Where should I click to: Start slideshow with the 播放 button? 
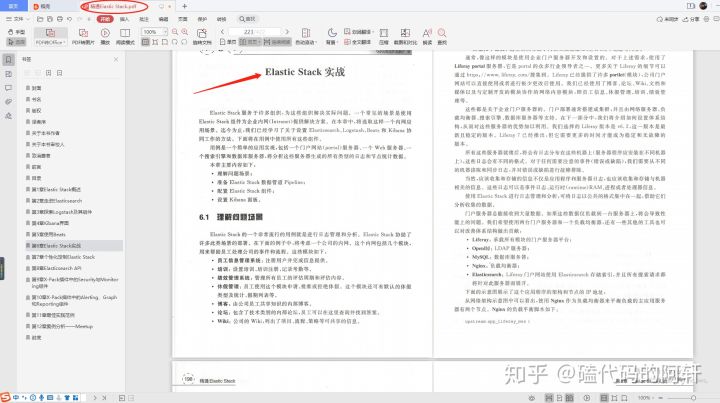tap(105, 36)
